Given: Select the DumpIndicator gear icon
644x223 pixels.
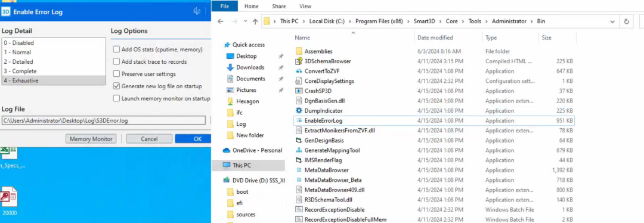Looking at the screenshot, I should pyautogui.click(x=299, y=110).
